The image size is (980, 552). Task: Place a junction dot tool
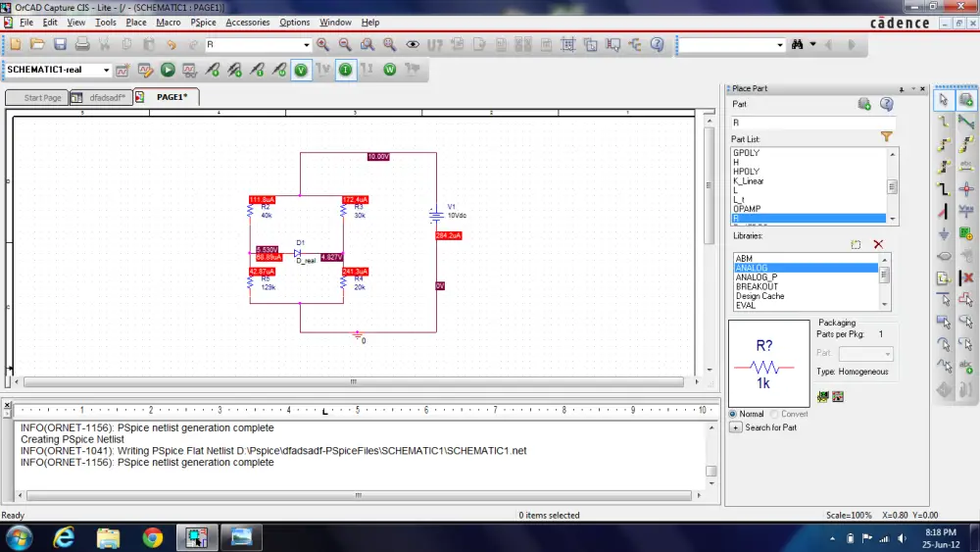pos(966,188)
